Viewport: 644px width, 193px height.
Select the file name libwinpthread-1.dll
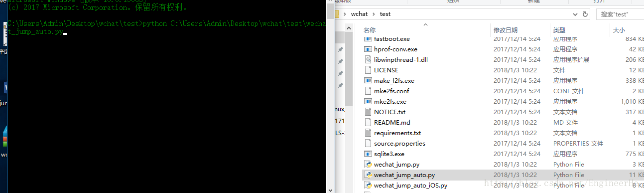(401, 59)
